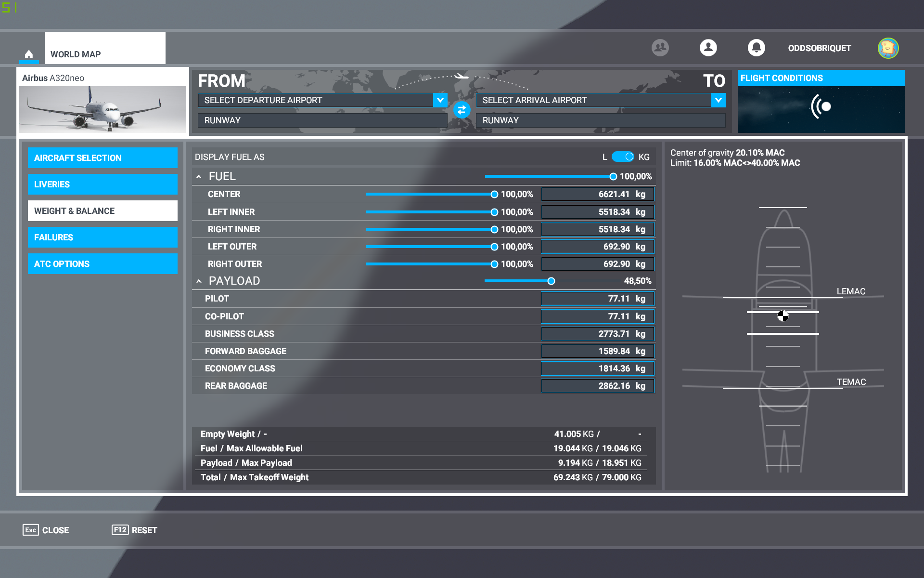The image size is (924, 578).
Task: Open the Liveries panel
Action: click(103, 184)
